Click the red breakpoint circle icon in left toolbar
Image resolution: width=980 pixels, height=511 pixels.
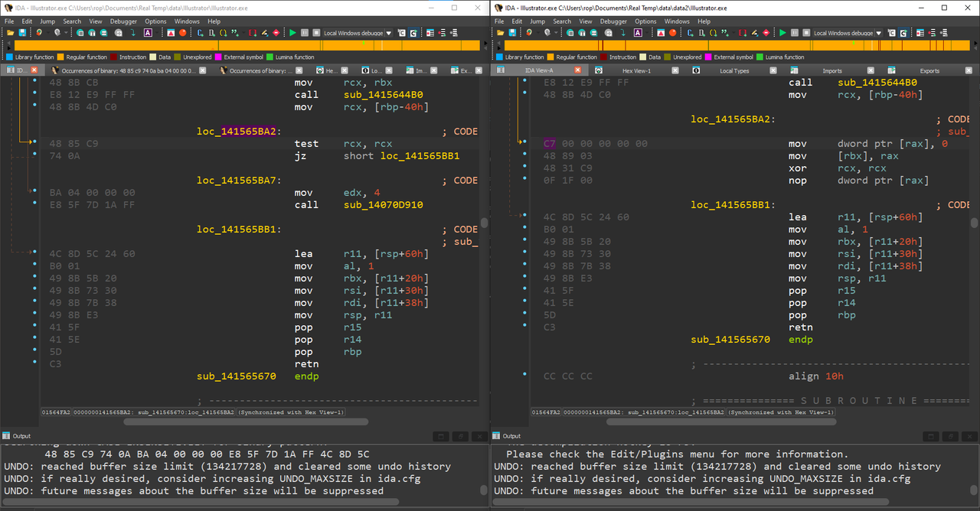coord(182,33)
